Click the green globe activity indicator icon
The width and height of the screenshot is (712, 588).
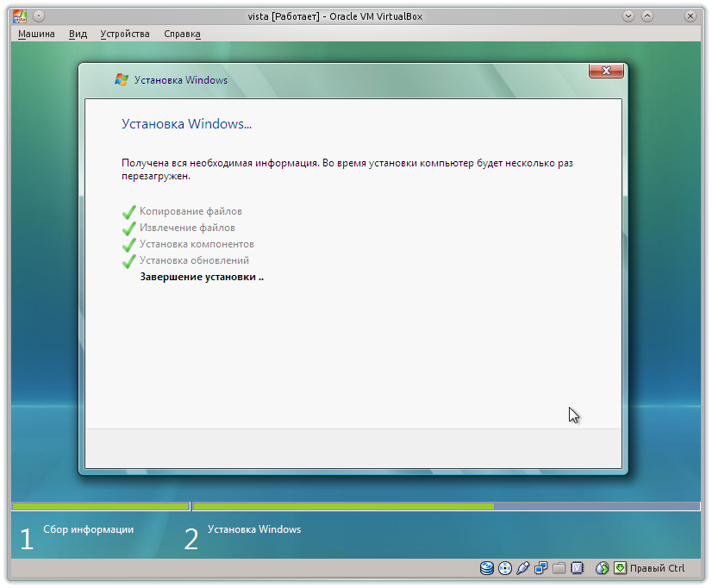pos(602,568)
